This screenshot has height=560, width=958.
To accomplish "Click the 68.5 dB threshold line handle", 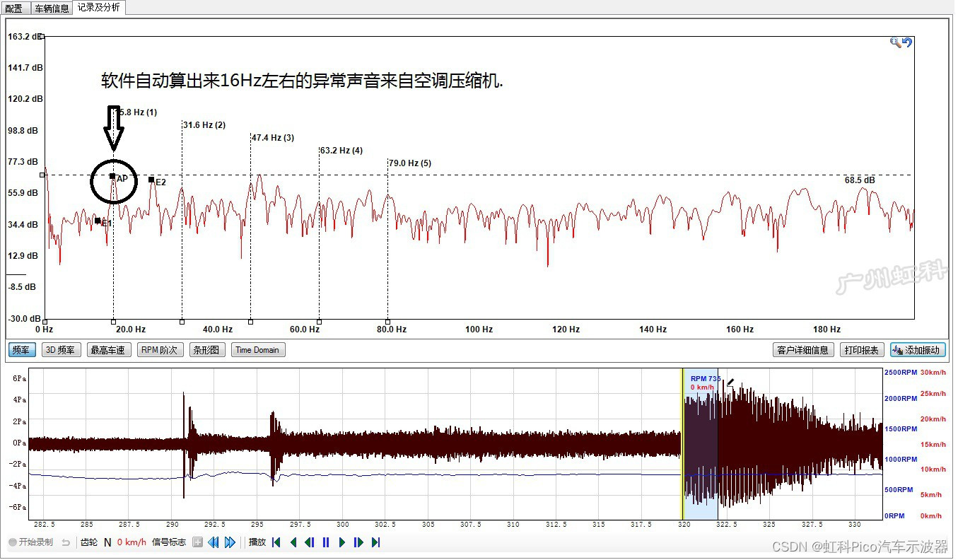I will click(42, 175).
